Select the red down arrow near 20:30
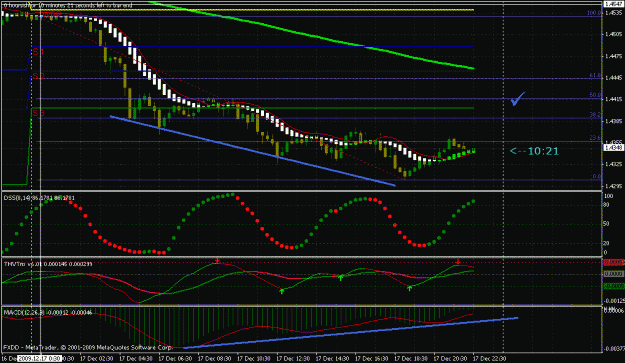Image resolution: width=625 pixels, height=363 pixels. [x=458, y=262]
